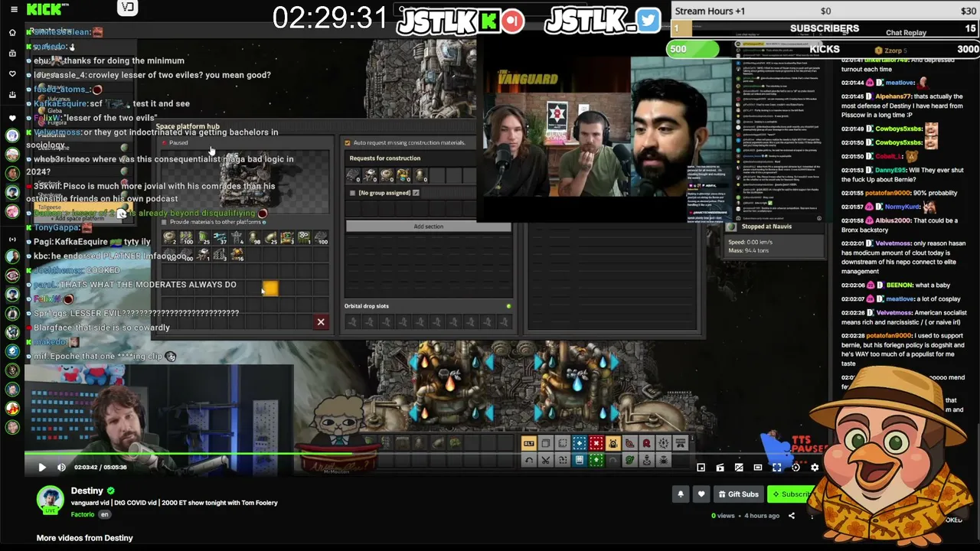Select the hub item stack showing 16

(237, 255)
